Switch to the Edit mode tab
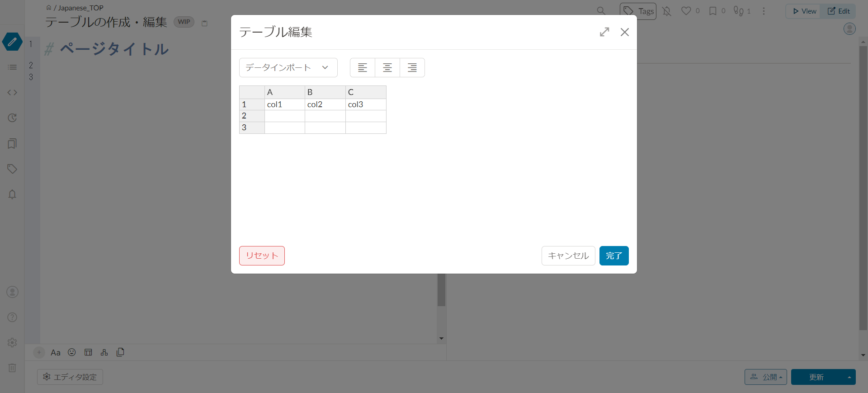 tap(839, 11)
